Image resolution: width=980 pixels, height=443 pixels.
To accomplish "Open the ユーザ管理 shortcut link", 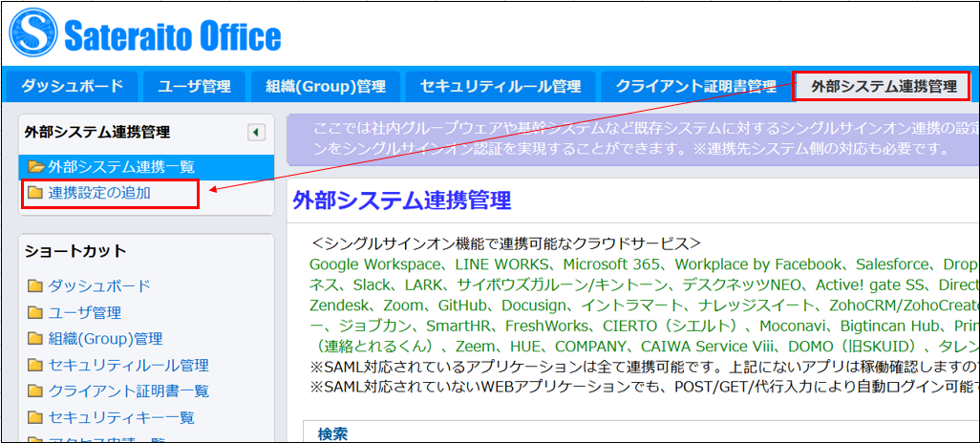I will (x=84, y=312).
